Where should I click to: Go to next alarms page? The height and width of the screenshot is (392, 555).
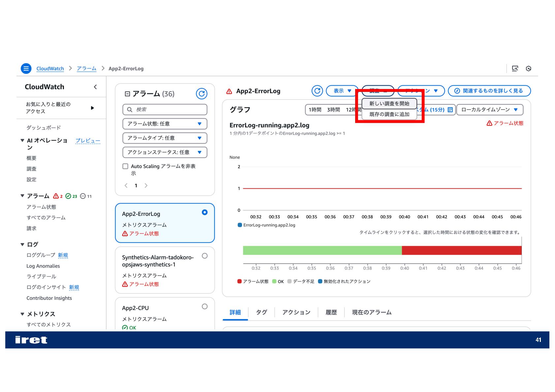[x=146, y=186]
